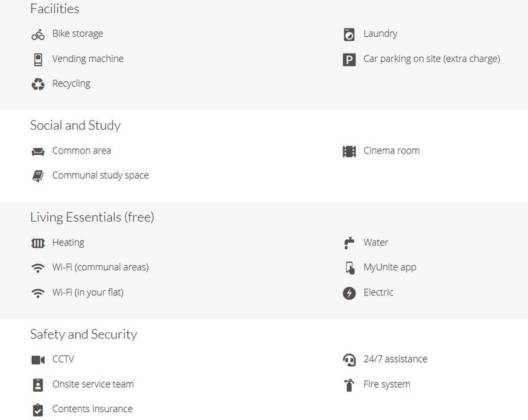Viewport: 528px width, 420px height.
Task: Click the film strip Cinema room icon
Action: tap(349, 152)
